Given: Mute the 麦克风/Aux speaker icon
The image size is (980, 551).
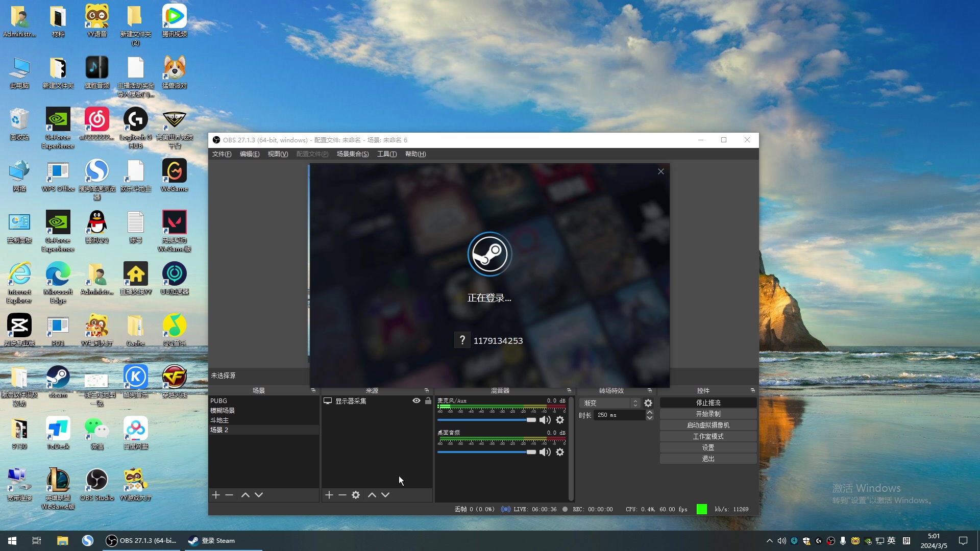Looking at the screenshot, I should (545, 420).
